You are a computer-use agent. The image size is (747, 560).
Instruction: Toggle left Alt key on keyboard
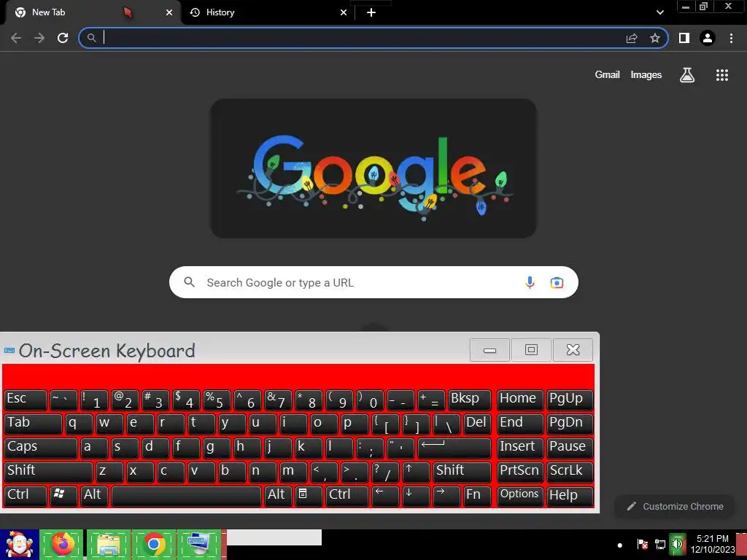[94, 496]
